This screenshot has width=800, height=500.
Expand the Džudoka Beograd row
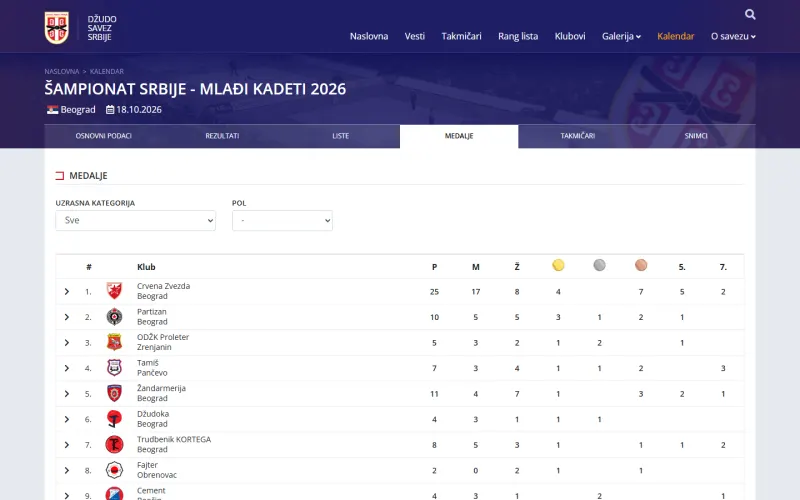click(67, 419)
